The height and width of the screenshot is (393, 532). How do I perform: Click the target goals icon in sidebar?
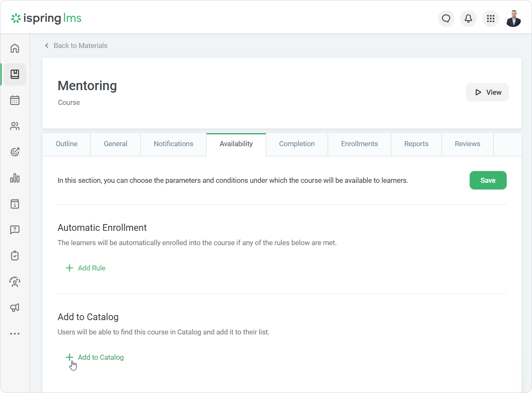pyautogui.click(x=15, y=152)
